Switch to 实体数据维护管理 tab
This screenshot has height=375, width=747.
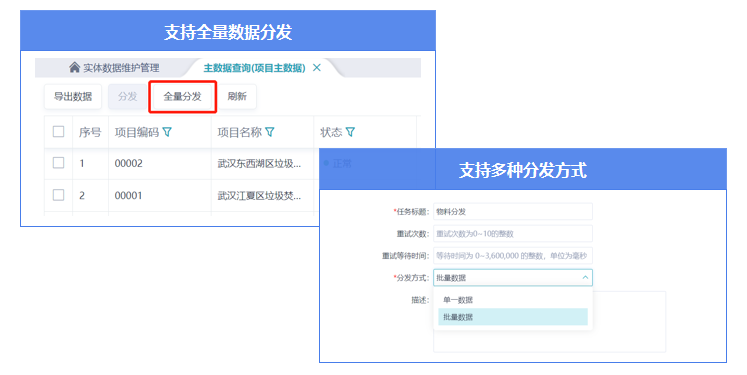(x=114, y=68)
